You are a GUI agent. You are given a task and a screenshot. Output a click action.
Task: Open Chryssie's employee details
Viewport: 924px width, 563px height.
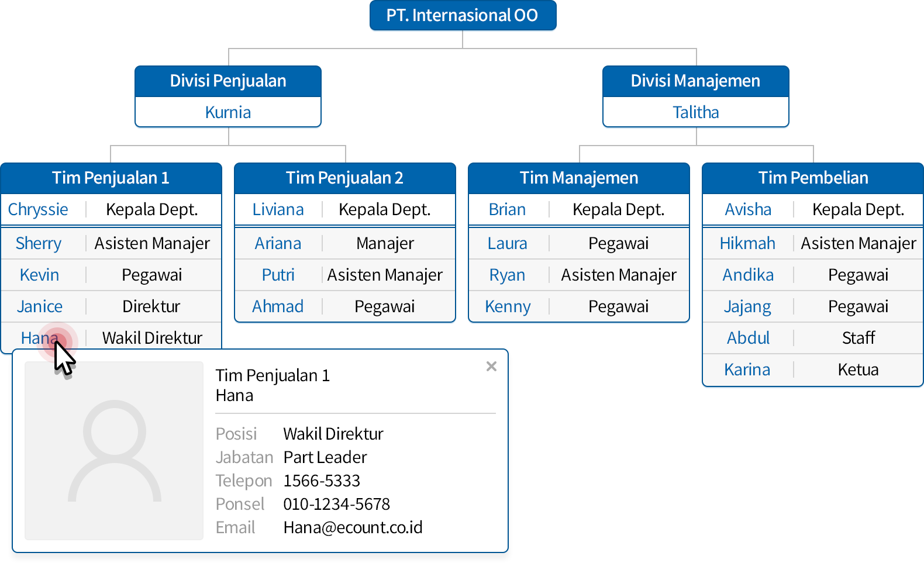pos(38,209)
